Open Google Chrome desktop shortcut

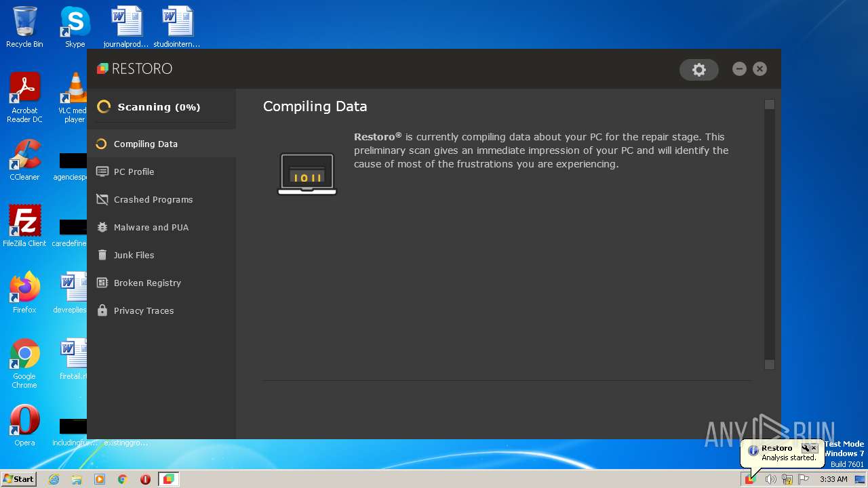coord(24,363)
